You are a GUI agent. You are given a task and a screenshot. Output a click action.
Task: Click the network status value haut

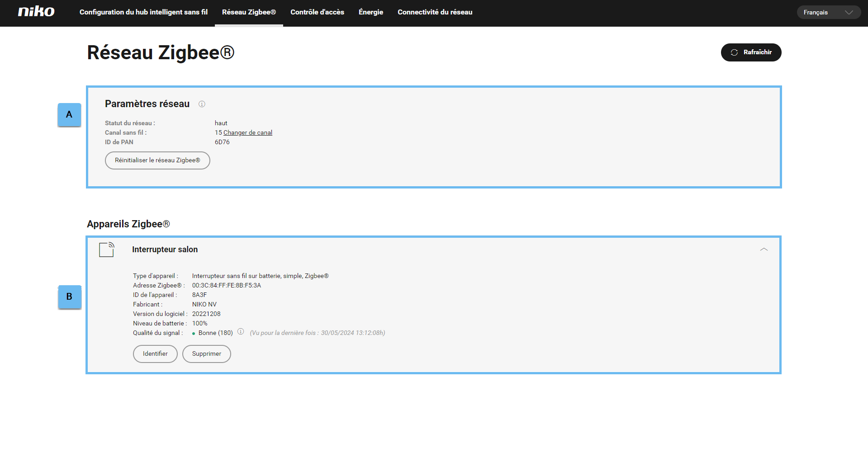point(221,123)
